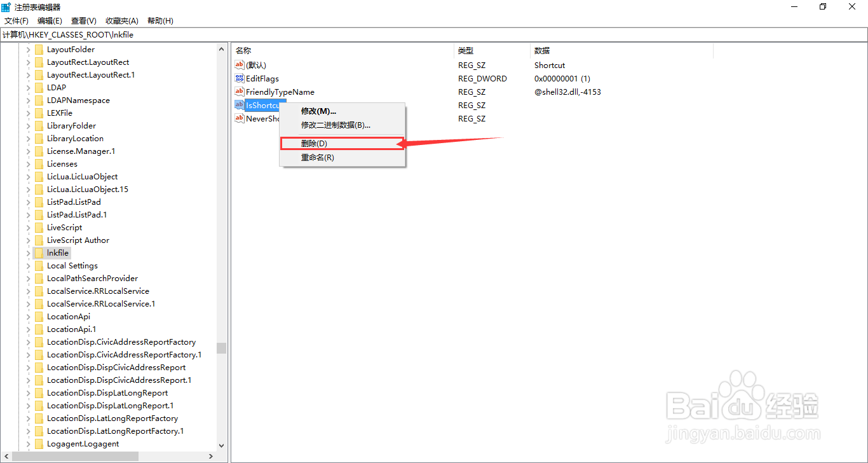
Task: Click the folder icon of the LDAP key
Action: tap(39, 87)
